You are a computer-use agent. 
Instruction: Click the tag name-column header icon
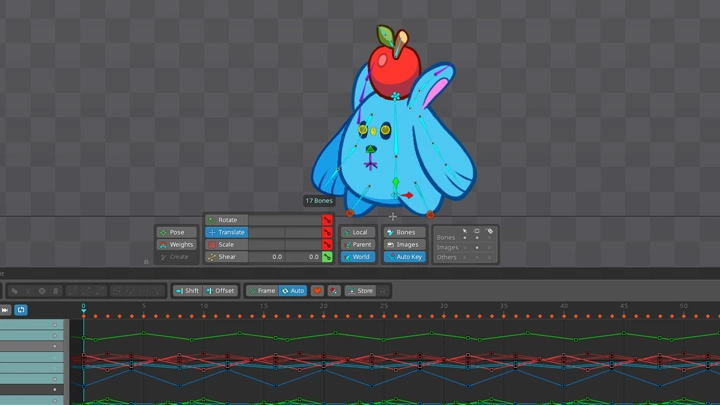(x=489, y=231)
